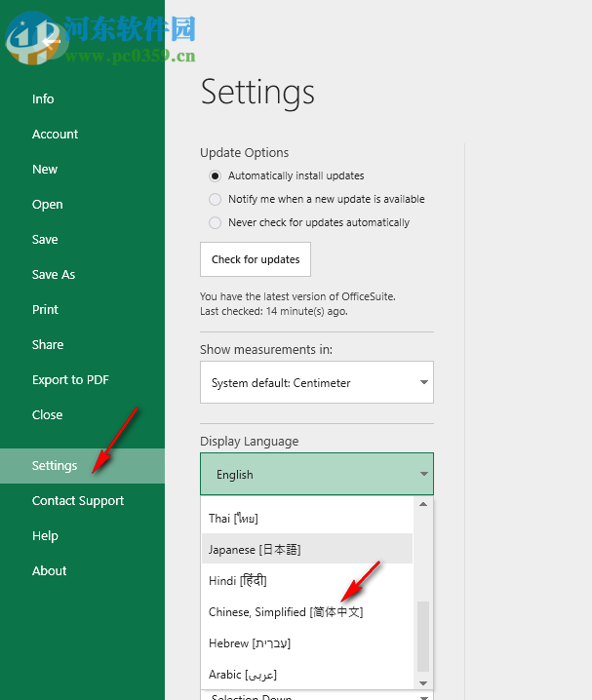The image size is (592, 700).
Task: Collapse the Display Language English dropdown
Action: [x=317, y=474]
